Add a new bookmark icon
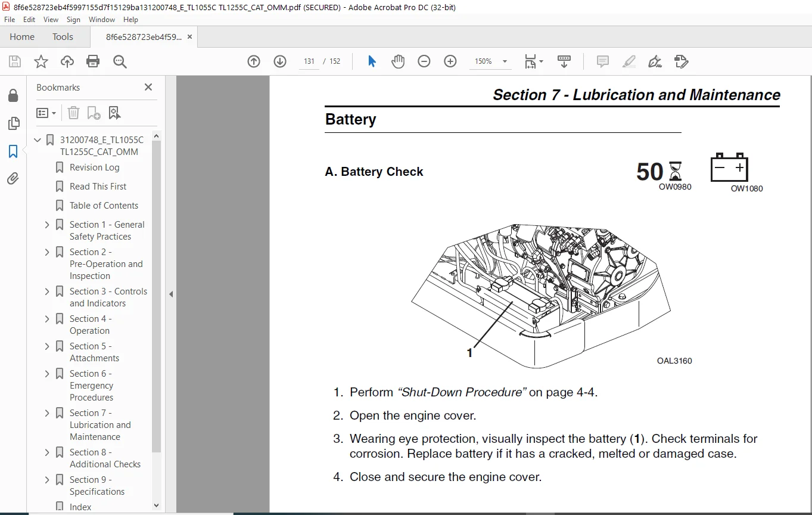This screenshot has width=812, height=515. click(94, 113)
